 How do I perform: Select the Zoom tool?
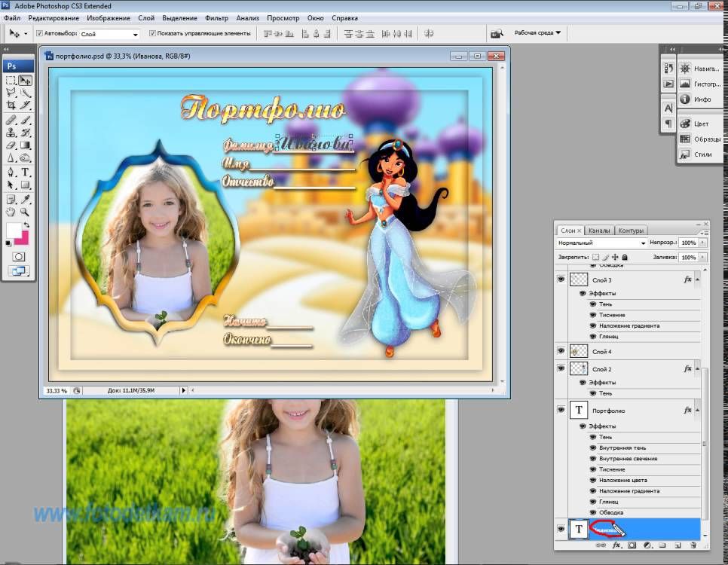click(25, 212)
